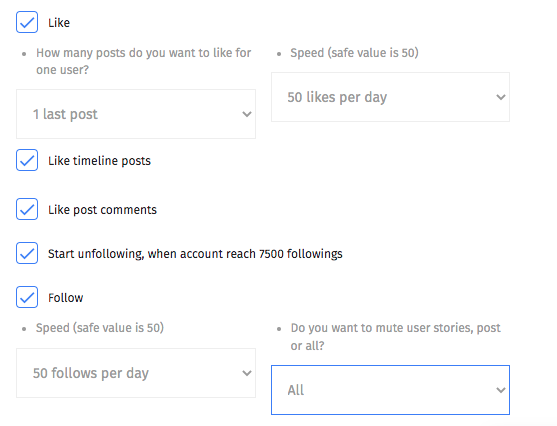Screen dimensions: 557x426
Task: Open the 1 last post dropdown
Action: [136, 114]
